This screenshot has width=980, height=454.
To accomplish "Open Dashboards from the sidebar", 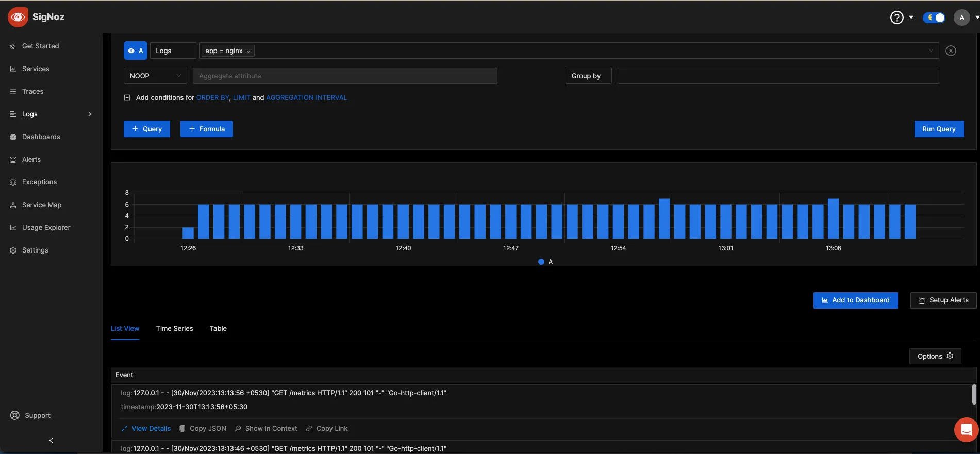I will 41,137.
